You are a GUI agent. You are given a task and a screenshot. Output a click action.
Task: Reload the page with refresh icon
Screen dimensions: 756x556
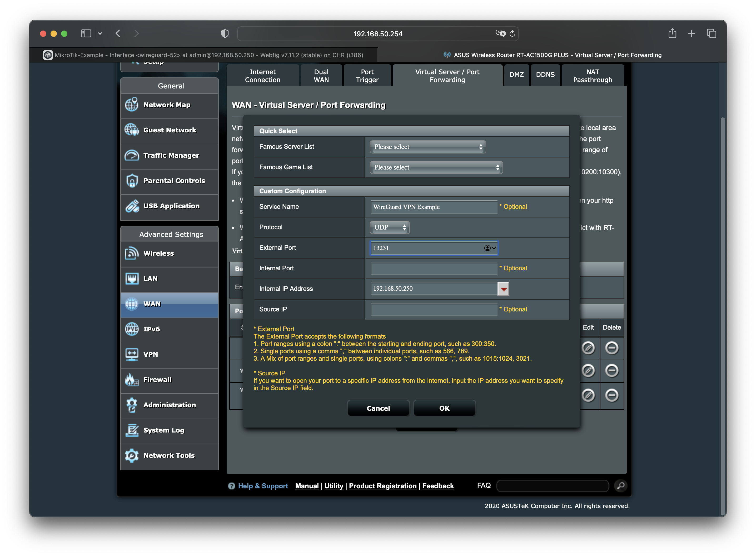point(513,33)
